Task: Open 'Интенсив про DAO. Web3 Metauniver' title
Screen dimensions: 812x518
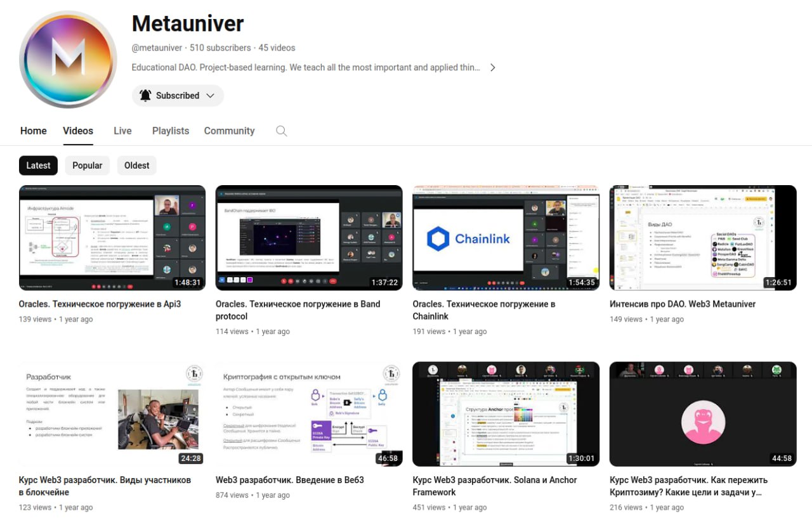Action: [683, 304]
